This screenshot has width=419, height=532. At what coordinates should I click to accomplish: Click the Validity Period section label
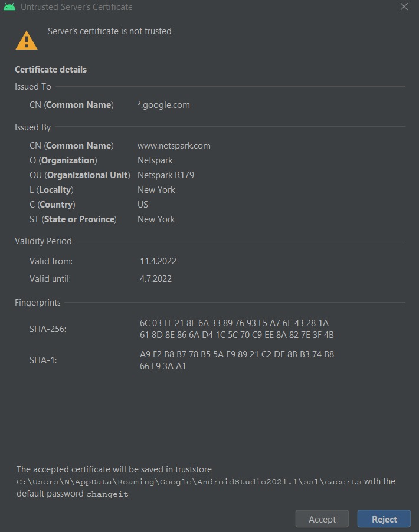coord(43,241)
